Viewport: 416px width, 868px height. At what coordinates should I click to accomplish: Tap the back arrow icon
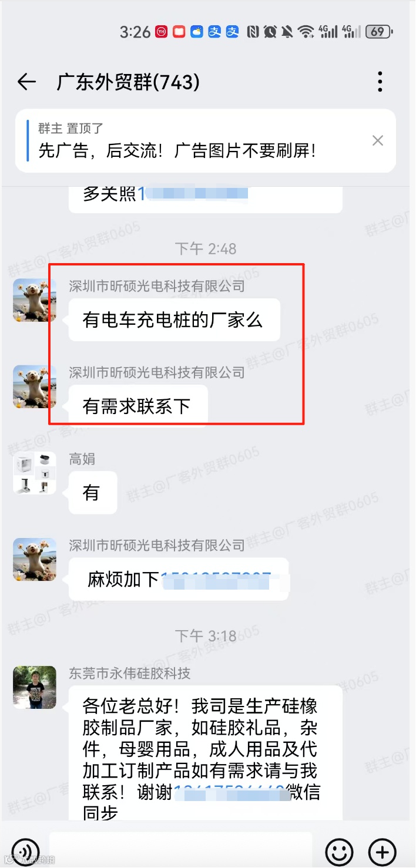(x=26, y=82)
